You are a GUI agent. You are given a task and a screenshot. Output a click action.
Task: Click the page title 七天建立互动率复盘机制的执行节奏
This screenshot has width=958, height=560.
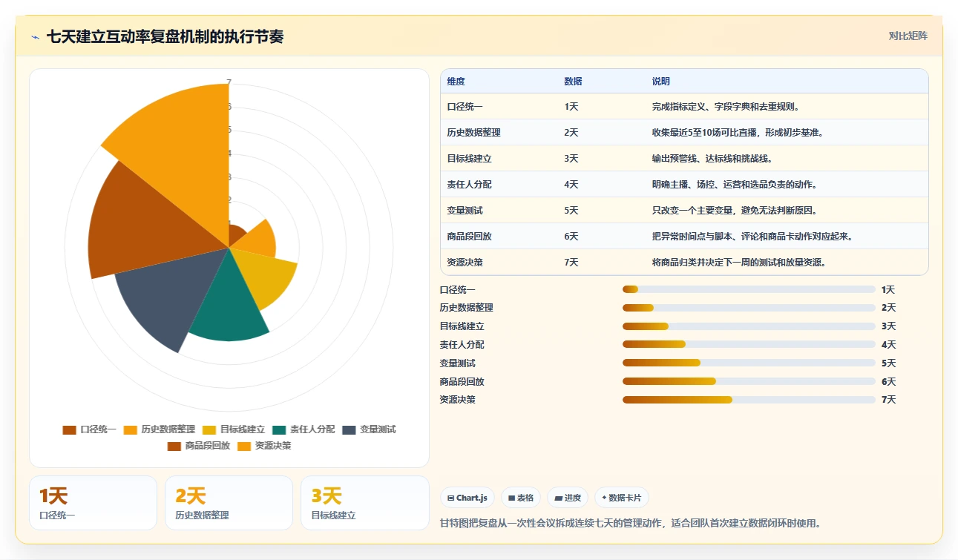[x=165, y=36]
